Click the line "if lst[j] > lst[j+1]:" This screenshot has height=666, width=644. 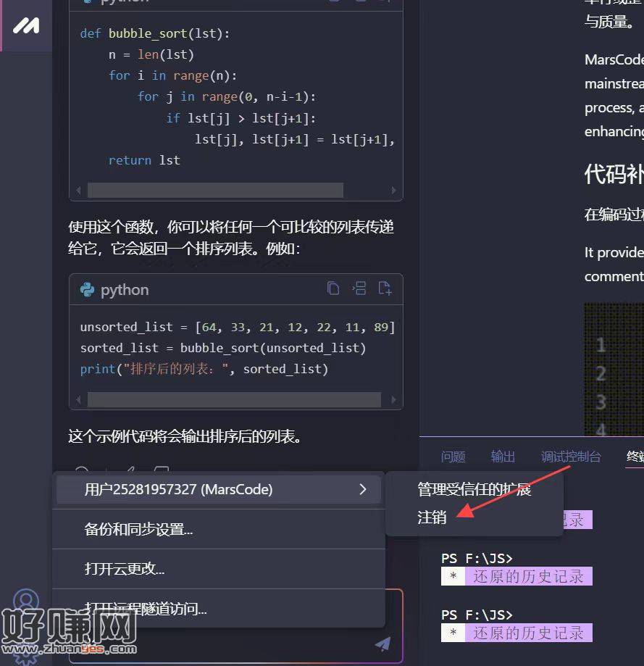coord(241,118)
